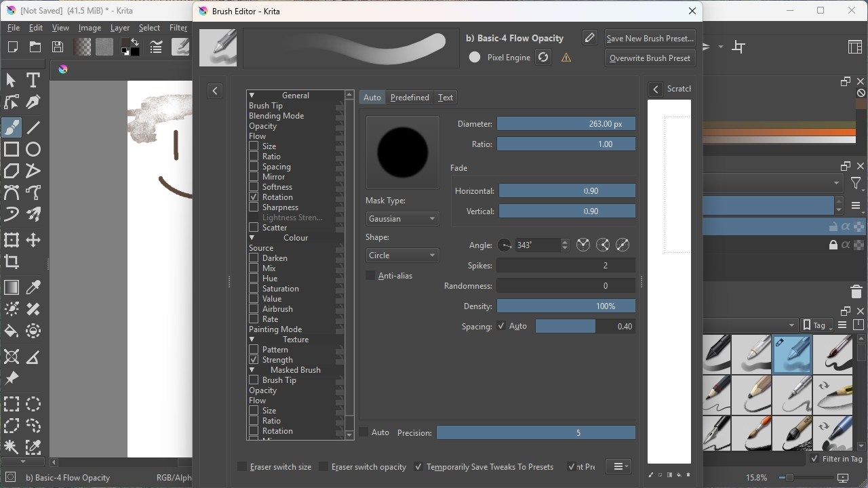Click the rename brush pencil icon
The width and height of the screenshot is (868, 488).
590,38
